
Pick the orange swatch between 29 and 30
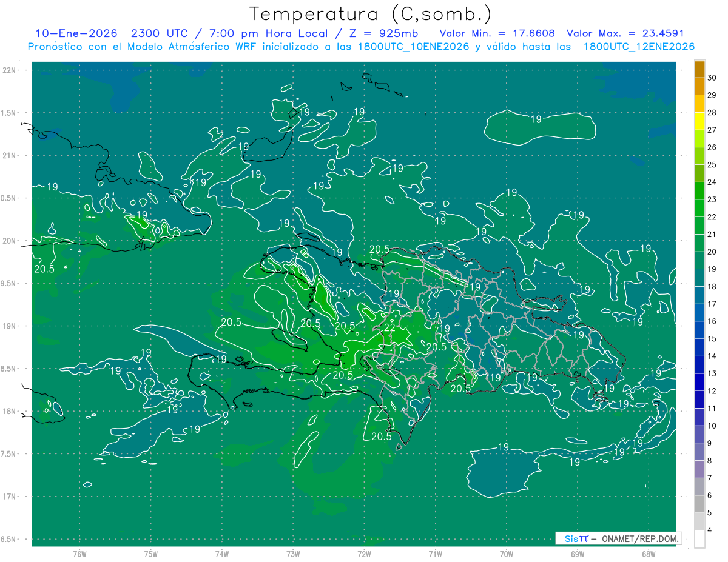(x=699, y=87)
